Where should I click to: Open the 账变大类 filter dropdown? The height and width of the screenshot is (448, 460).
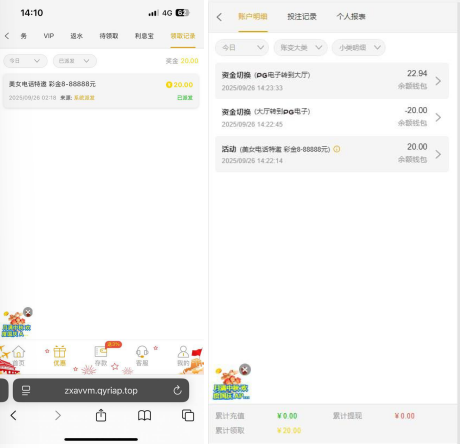point(300,48)
